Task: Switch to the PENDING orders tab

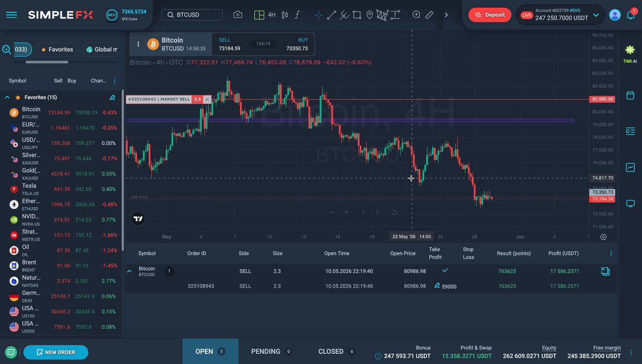Action: [271, 351]
